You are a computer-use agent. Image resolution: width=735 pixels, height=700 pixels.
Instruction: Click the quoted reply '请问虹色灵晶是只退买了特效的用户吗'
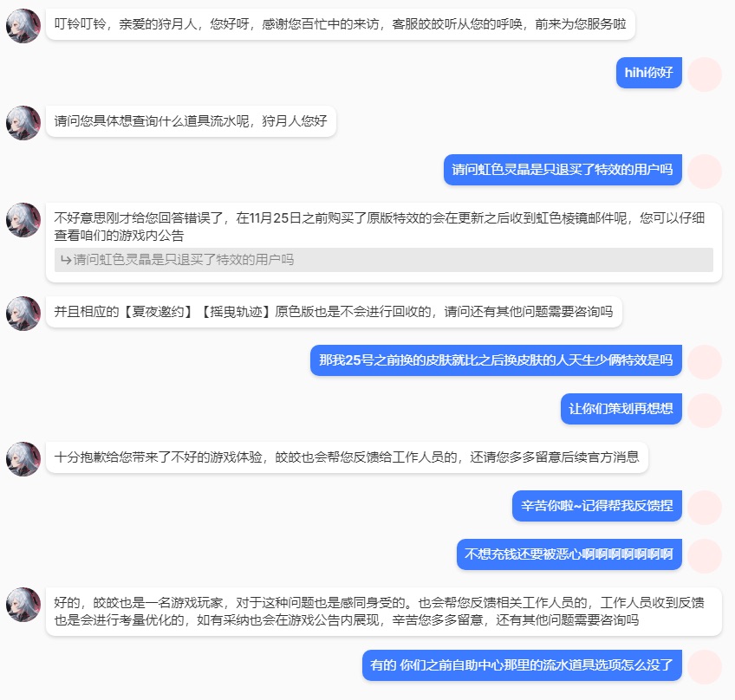tap(383, 260)
